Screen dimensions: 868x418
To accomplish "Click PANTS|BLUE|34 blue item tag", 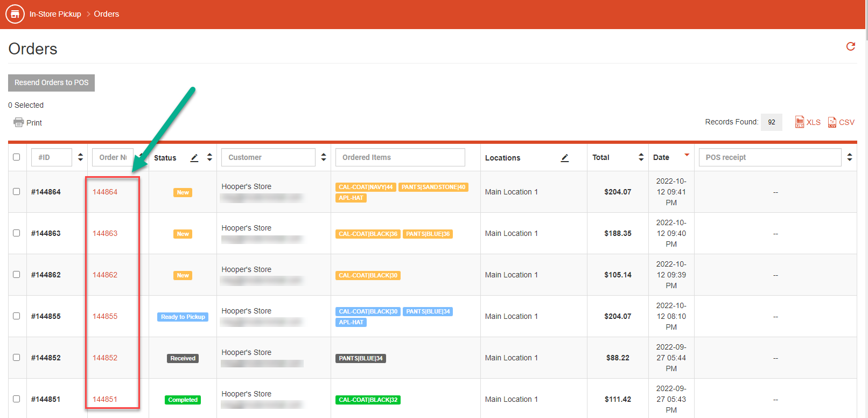I will [428, 311].
